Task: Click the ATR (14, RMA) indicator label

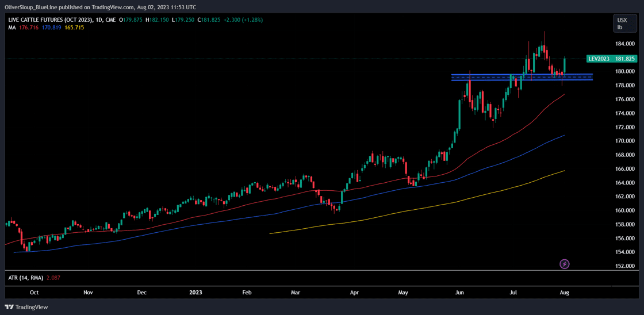Action: click(x=25, y=278)
